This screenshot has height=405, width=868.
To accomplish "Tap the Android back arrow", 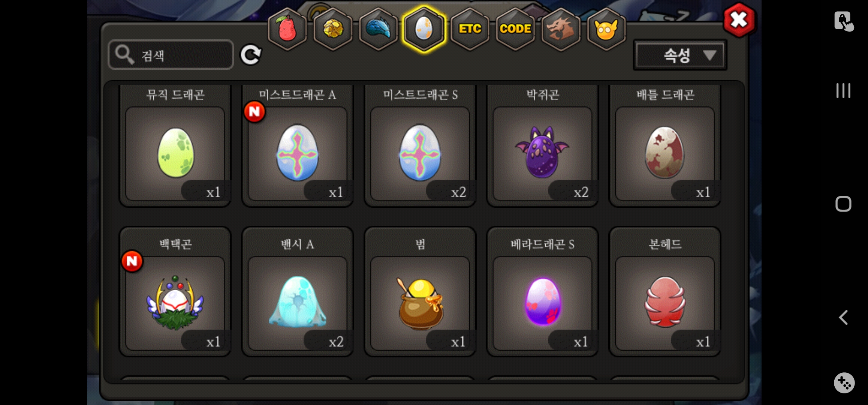I will coord(843,318).
